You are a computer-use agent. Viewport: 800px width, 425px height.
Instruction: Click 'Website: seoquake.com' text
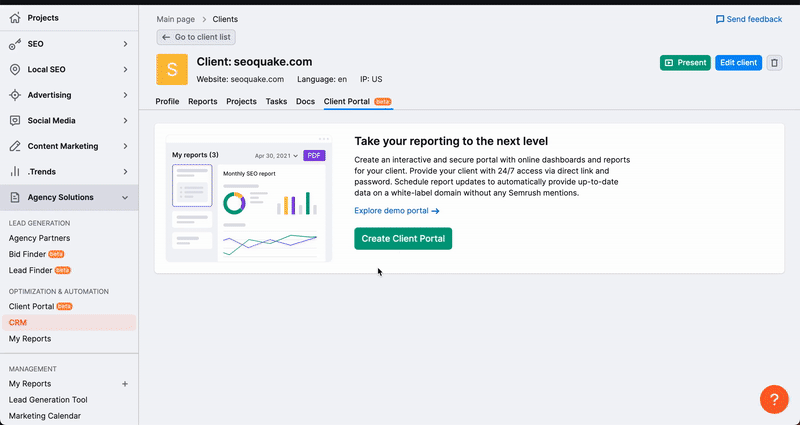pos(240,79)
